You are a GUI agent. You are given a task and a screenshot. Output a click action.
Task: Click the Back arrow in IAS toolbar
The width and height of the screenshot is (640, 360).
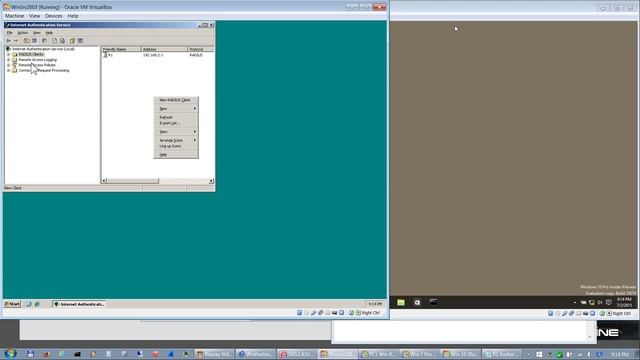(x=8, y=41)
